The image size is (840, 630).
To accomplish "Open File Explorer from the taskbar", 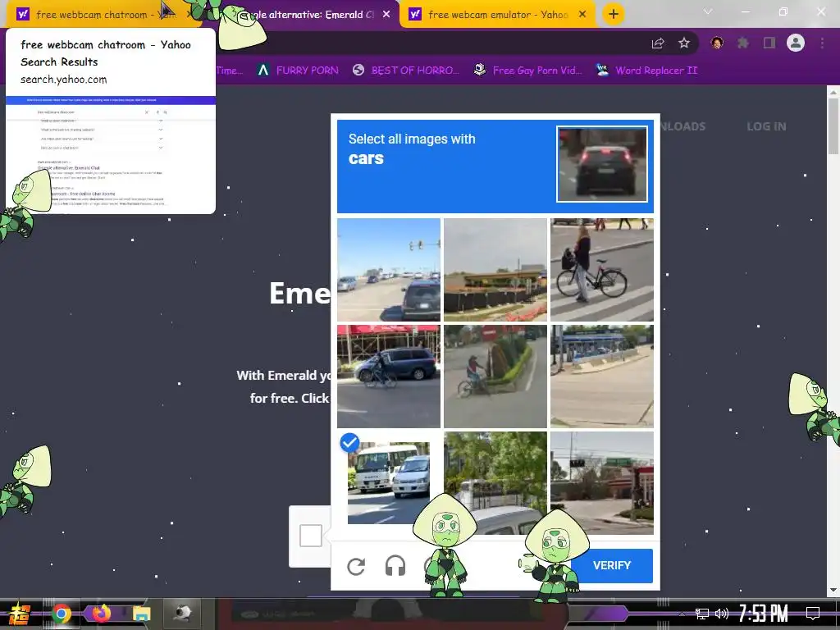I will point(141,614).
